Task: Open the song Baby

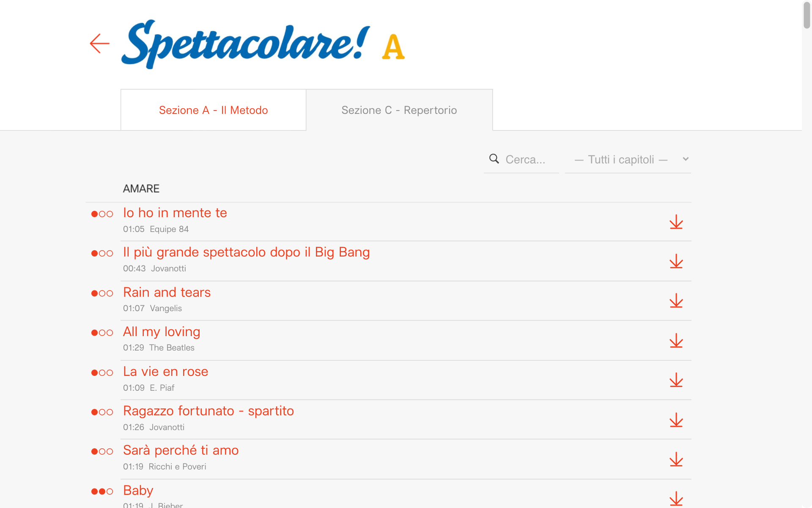Action: 138,490
